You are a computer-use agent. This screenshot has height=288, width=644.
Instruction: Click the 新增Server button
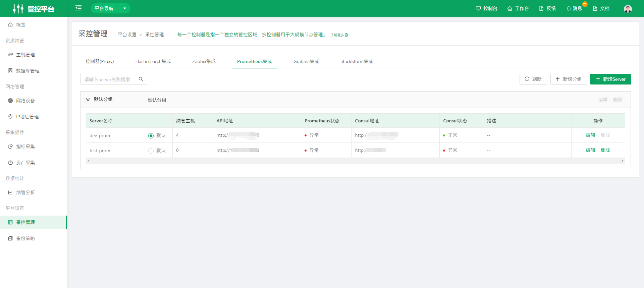[610, 79]
